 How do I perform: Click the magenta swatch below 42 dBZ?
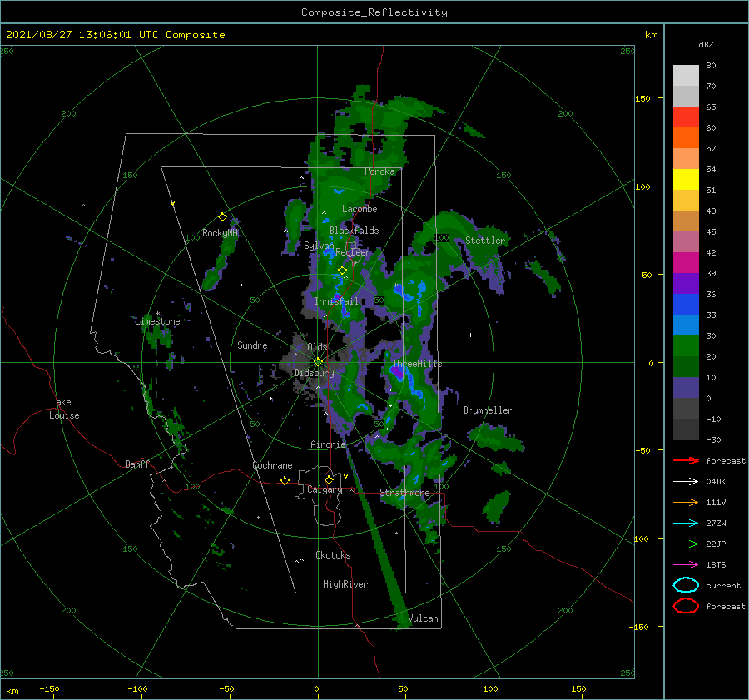(686, 262)
